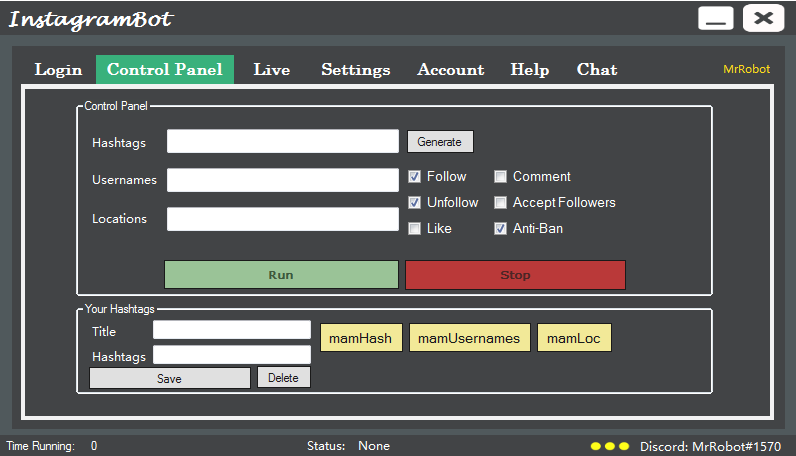Close the InstagramBot window
Viewport: 796px width, 456px height.
pyautogui.click(x=764, y=18)
